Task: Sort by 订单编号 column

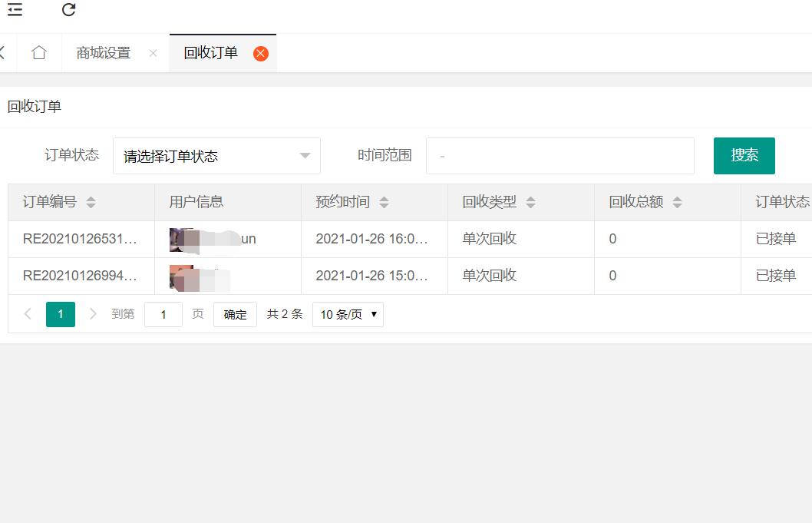Action: (91, 202)
